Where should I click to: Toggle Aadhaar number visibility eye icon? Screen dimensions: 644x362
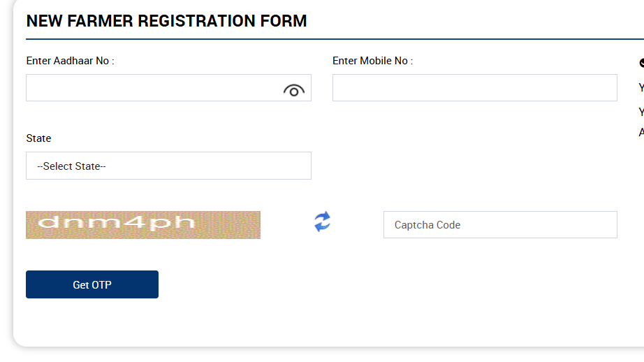click(x=294, y=90)
